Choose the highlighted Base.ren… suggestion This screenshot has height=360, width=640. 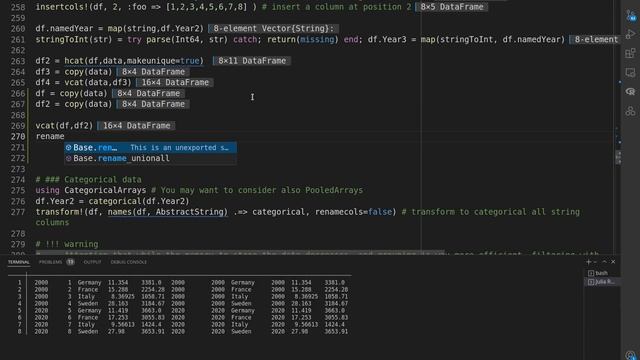(x=150, y=147)
